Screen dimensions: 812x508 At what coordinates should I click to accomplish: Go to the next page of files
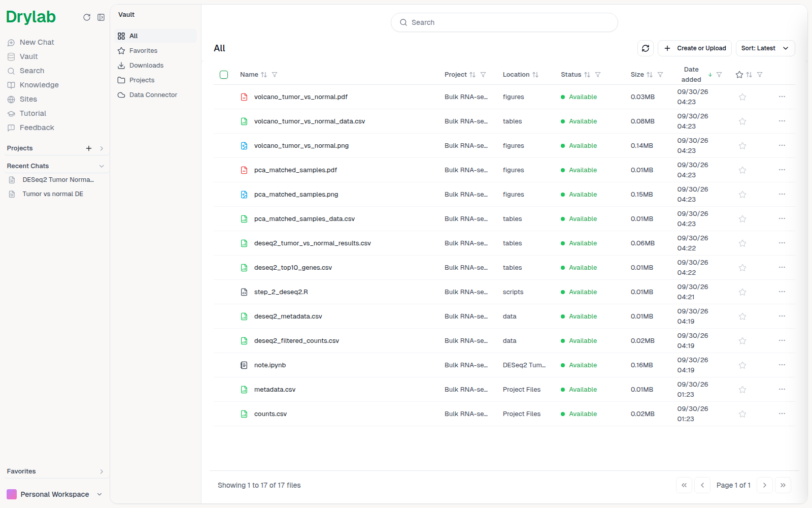tap(765, 485)
